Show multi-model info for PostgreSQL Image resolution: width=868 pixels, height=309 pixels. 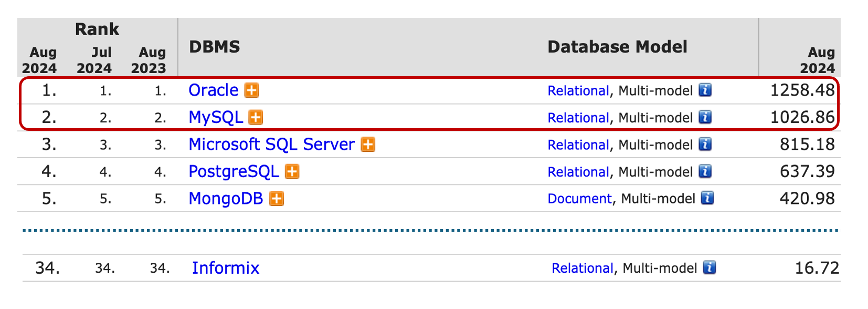pos(705,172)
